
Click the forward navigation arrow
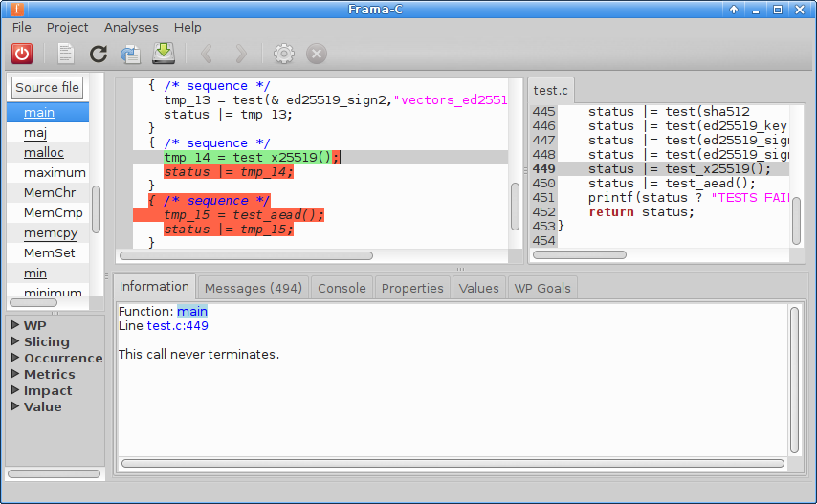tap(240, 54)
